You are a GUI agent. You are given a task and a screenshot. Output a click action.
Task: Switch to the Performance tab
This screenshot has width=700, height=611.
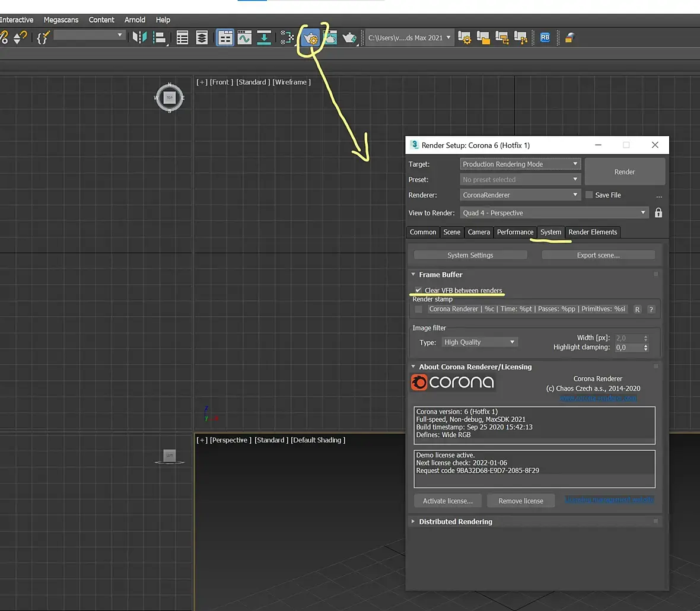point(515,233)
